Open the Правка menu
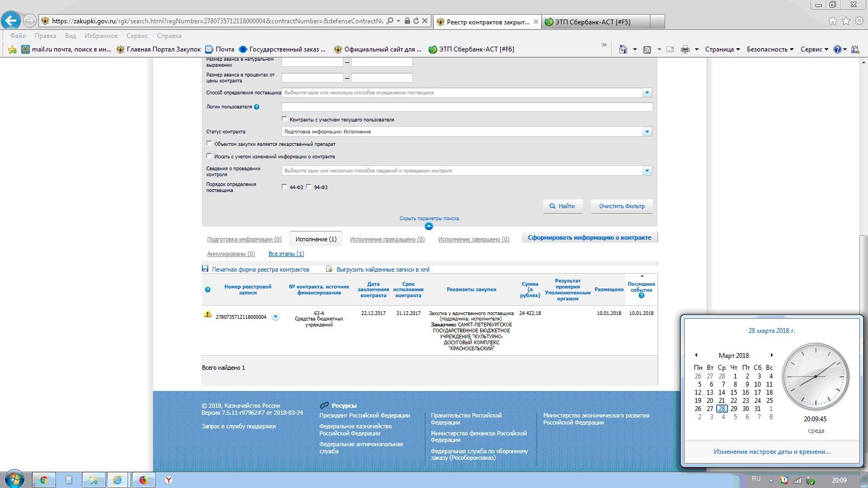 point(46,36)
